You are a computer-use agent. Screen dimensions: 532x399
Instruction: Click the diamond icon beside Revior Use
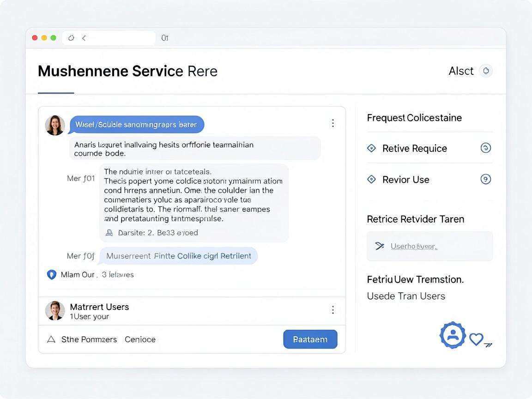[x=371, y=180]
